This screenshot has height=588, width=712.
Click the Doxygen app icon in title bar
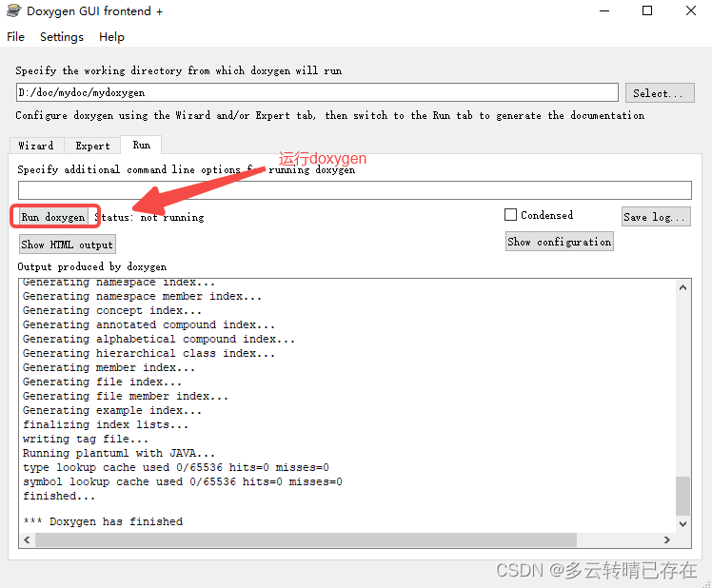[13, 10]
